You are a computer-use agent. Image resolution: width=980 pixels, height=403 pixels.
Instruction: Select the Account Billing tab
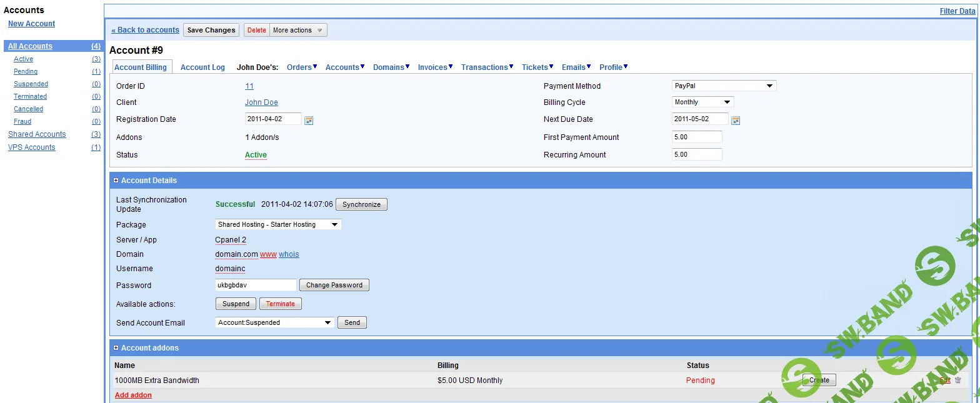pos(141,67)
